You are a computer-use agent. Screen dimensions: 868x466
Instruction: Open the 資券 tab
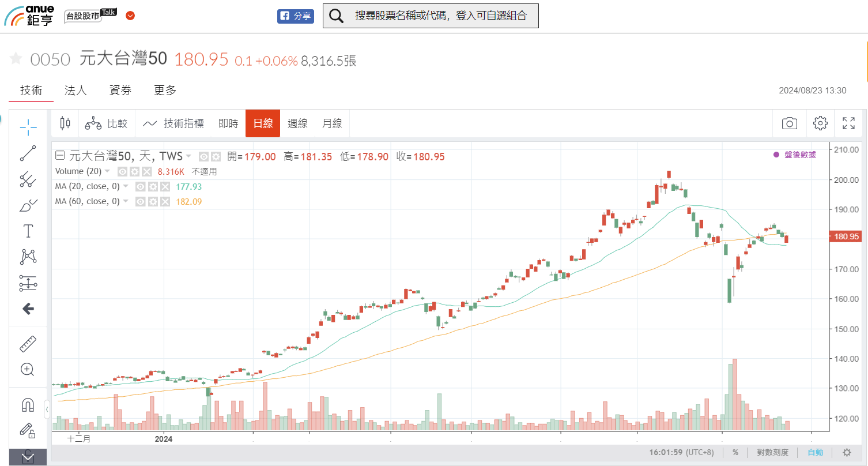120,90
